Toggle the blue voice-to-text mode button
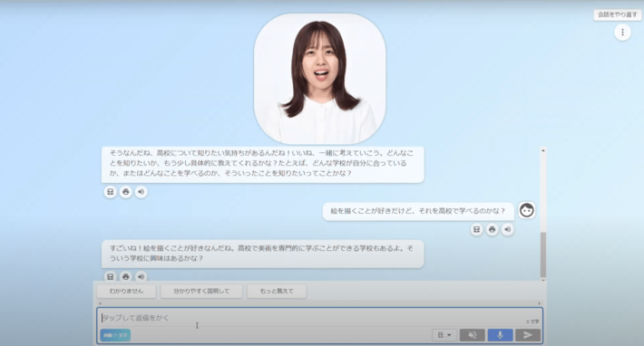 point(115,335)
